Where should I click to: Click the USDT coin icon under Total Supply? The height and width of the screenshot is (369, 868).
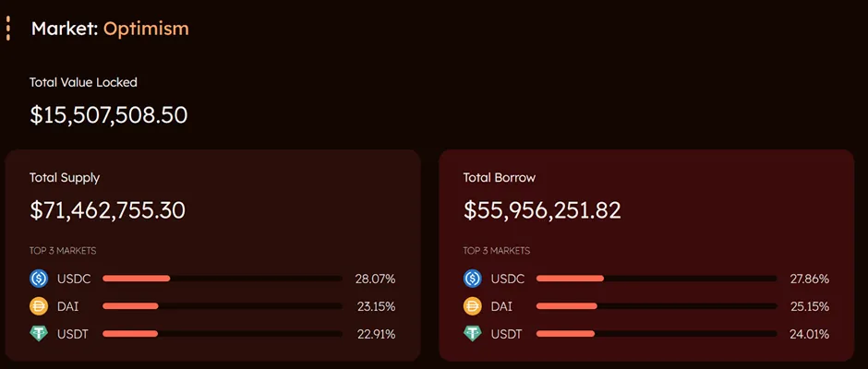tap(39, 334)
